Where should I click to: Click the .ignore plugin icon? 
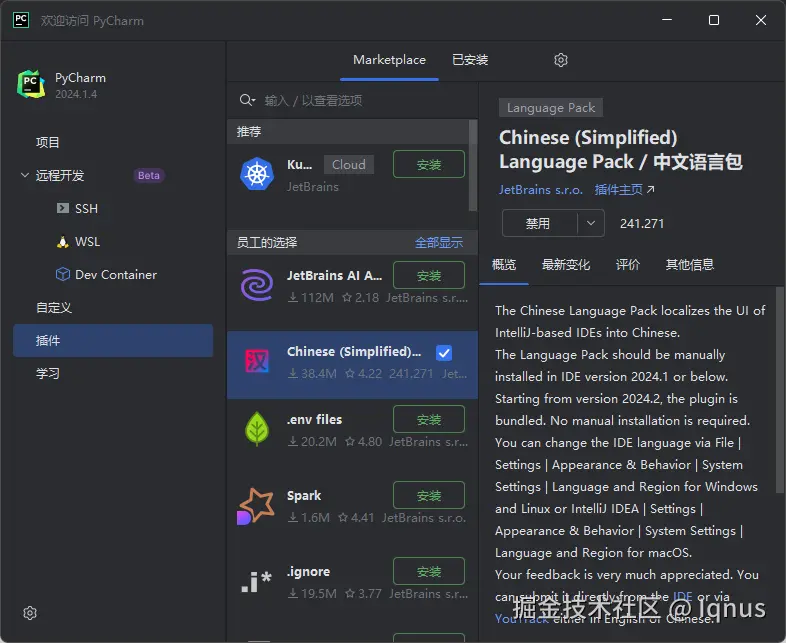(x=257, y=581)
